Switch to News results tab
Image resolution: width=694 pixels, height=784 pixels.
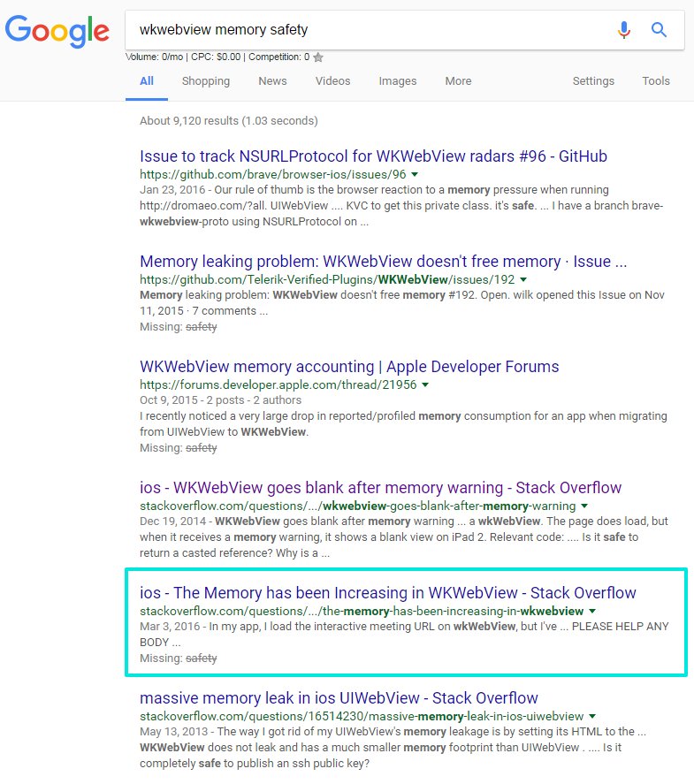click(x=272, y=81)
